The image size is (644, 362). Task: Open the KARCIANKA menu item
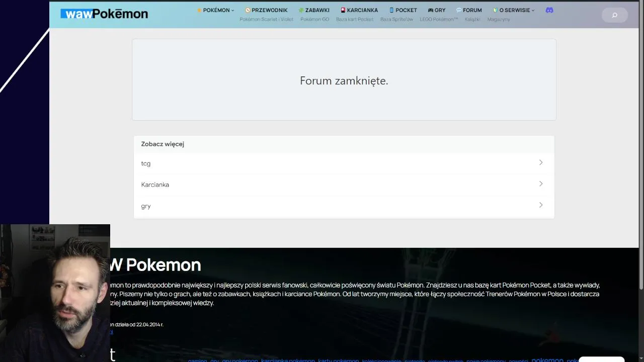click(x=359, y=10)
